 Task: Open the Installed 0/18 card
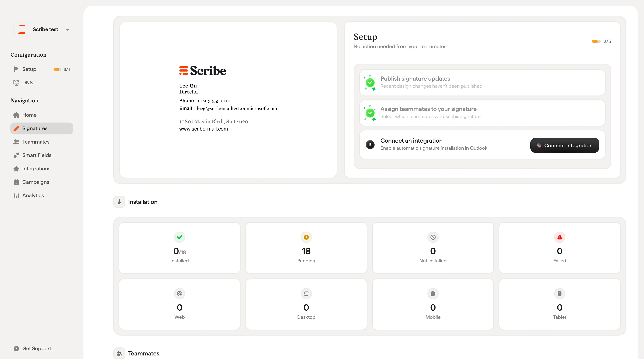[179, 248]
